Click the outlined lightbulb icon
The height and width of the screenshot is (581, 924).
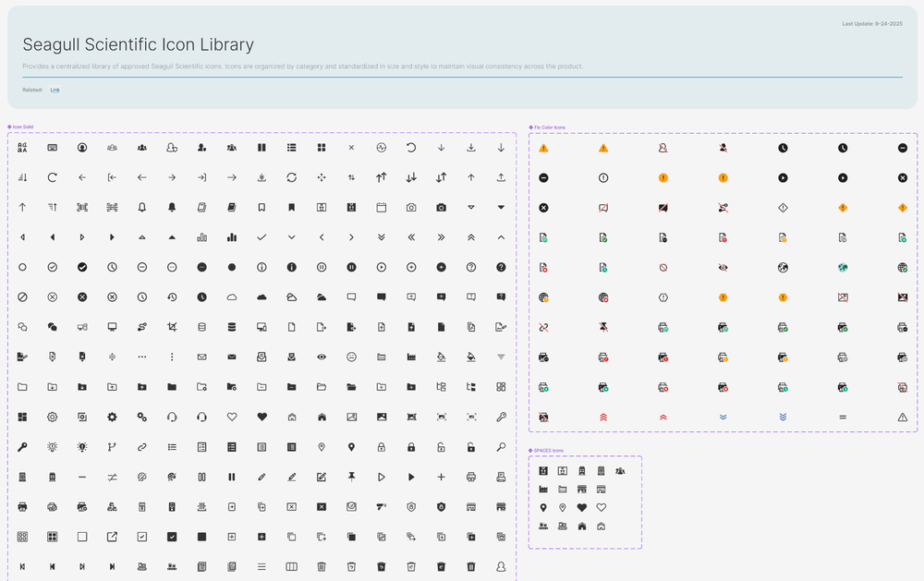[x=53, y=447]
